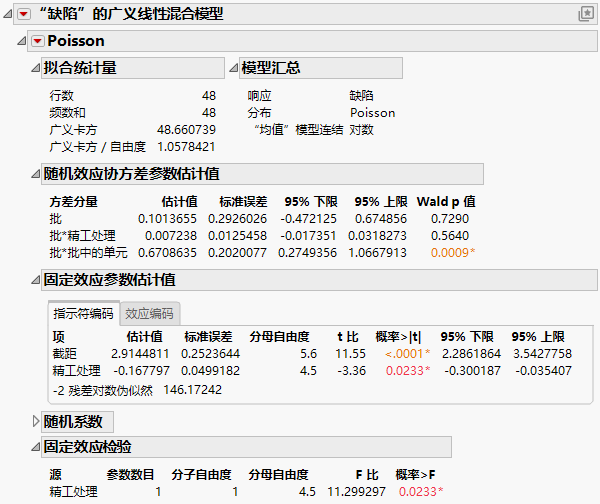The image size is (600, 504).
Task: Click the 方差分量 column header
Action: 73,202
